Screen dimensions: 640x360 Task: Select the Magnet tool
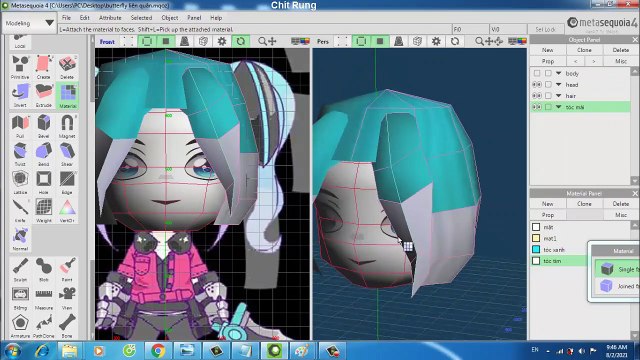67,126
